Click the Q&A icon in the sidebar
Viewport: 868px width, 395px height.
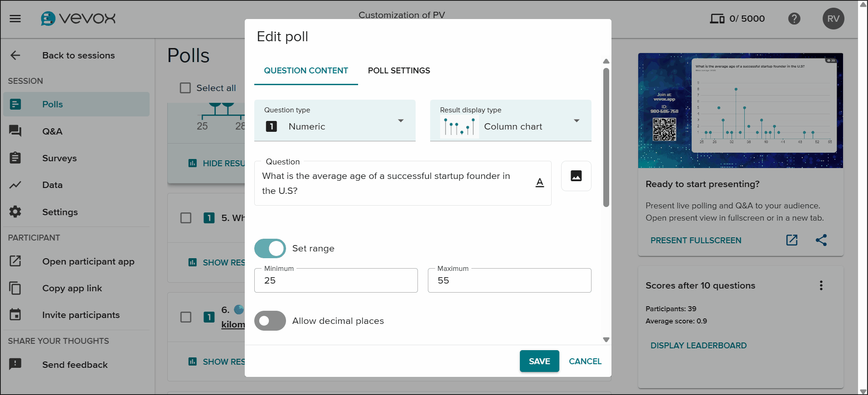click(16, 131)
